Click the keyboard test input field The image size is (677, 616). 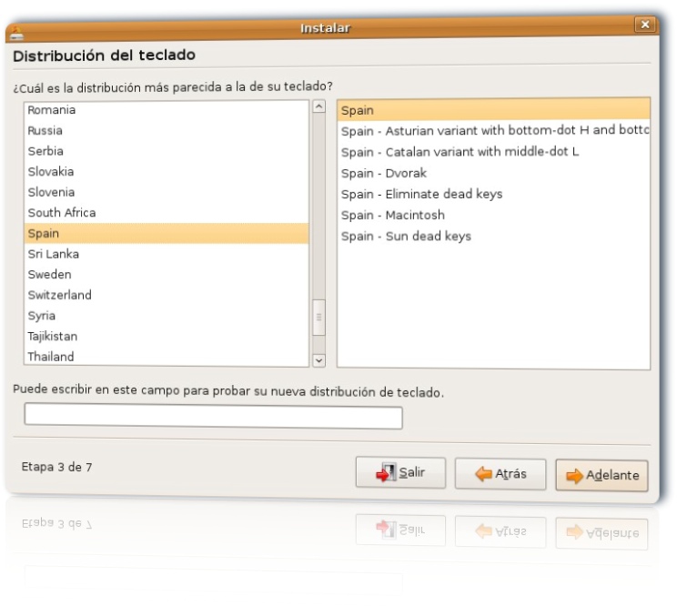[213, 417]
